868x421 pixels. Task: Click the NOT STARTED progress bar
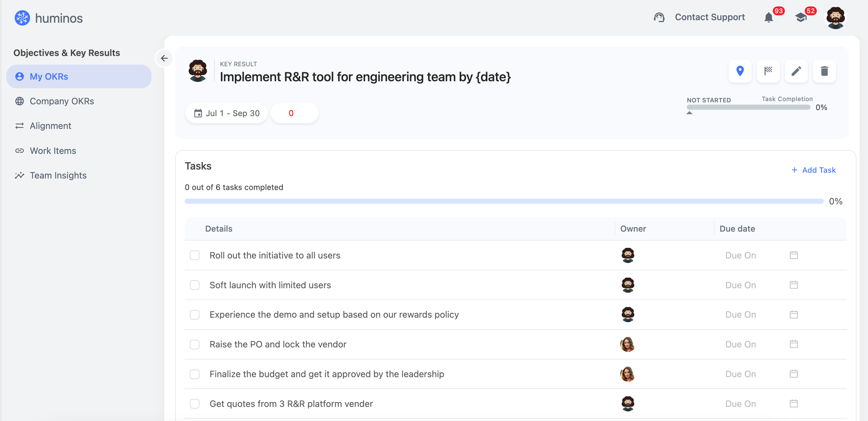[748, 107]
